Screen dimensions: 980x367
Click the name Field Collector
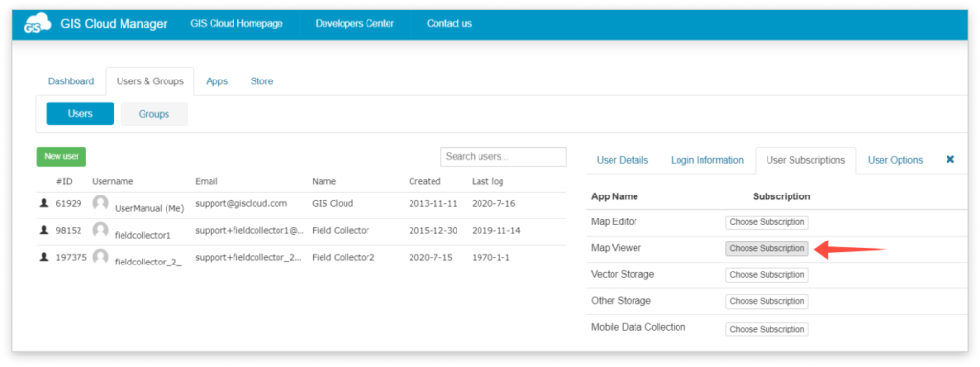point(341,231)
